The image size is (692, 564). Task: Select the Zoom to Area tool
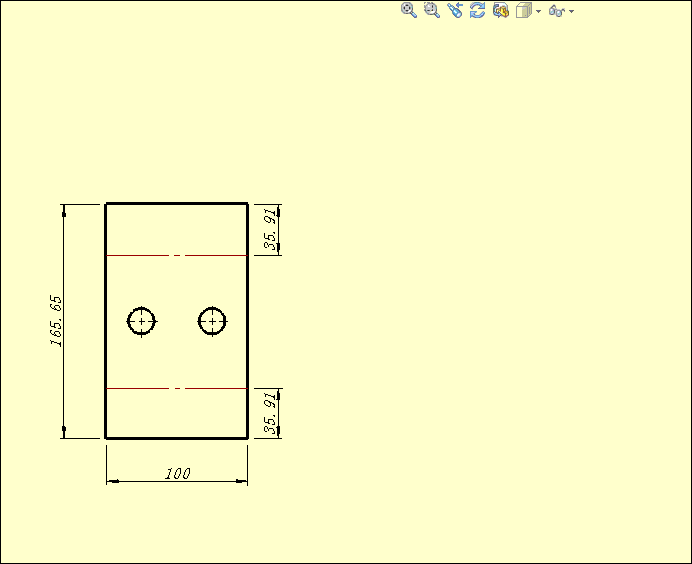(x=432, y=10)
